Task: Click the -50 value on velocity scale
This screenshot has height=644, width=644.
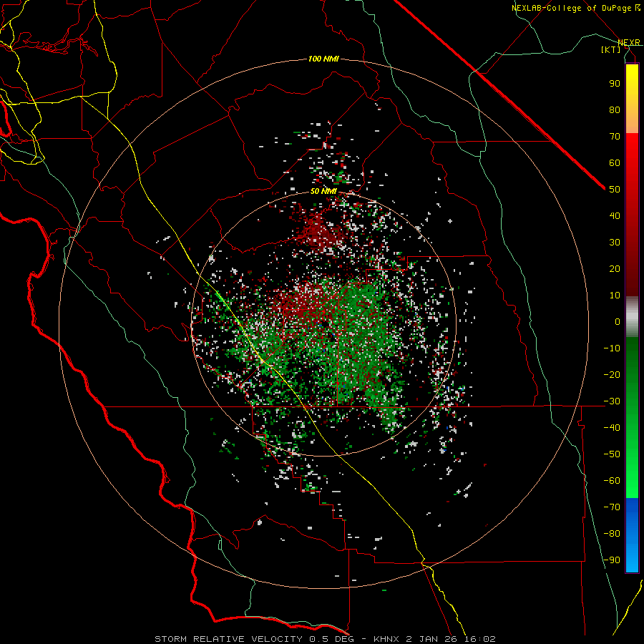Action: point(612,454)
